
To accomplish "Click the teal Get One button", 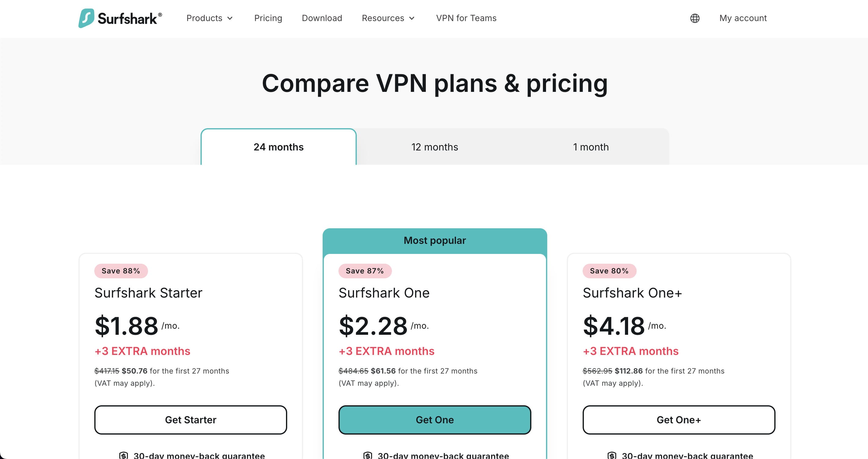I will click(x=435, y=420).
